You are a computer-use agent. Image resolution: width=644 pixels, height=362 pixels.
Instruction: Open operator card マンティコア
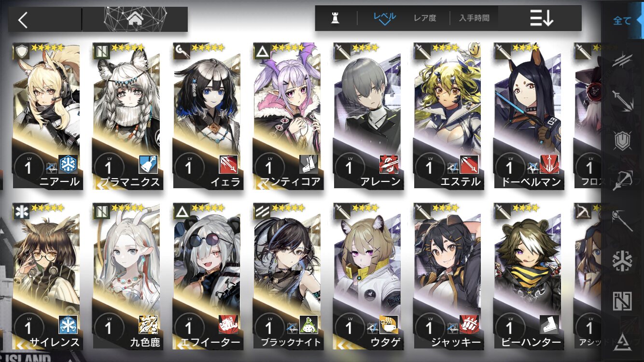pos(287,116)
